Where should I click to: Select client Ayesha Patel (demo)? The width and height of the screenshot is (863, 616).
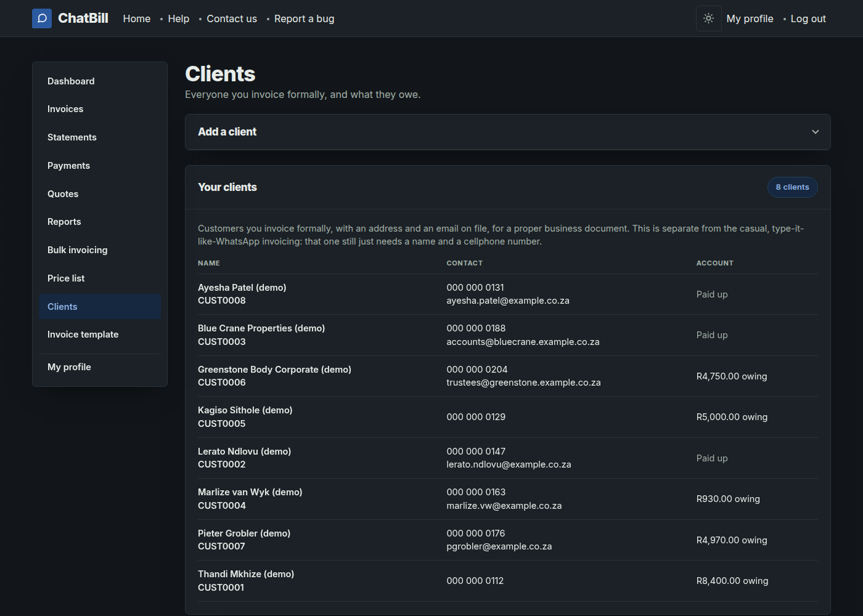point(242,288)
